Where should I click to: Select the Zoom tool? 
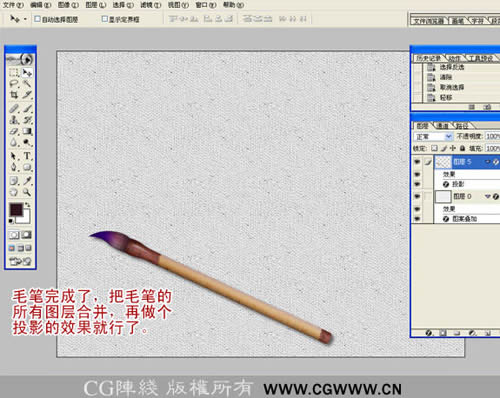click(27, 192)
